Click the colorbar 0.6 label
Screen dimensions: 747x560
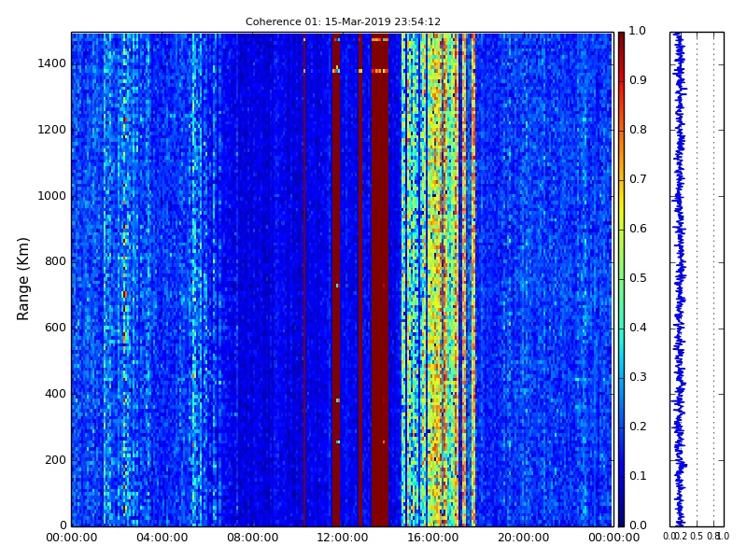click(638, 229)
